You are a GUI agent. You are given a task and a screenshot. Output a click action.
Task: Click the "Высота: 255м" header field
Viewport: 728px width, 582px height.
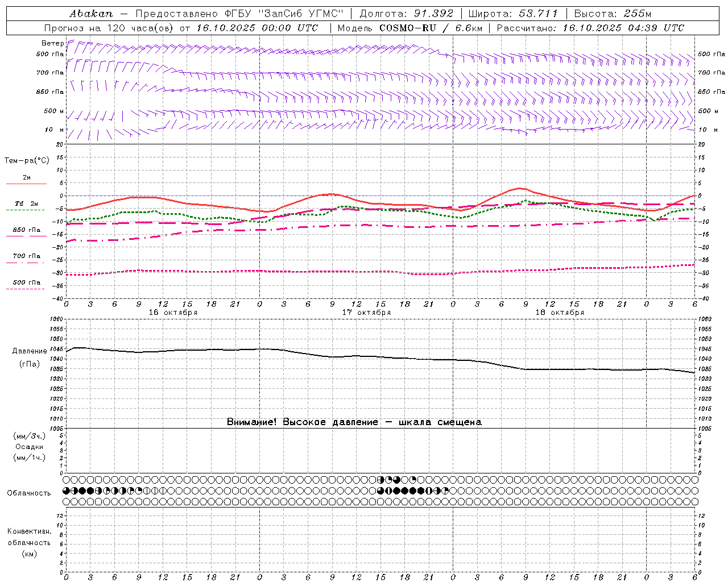613,13
